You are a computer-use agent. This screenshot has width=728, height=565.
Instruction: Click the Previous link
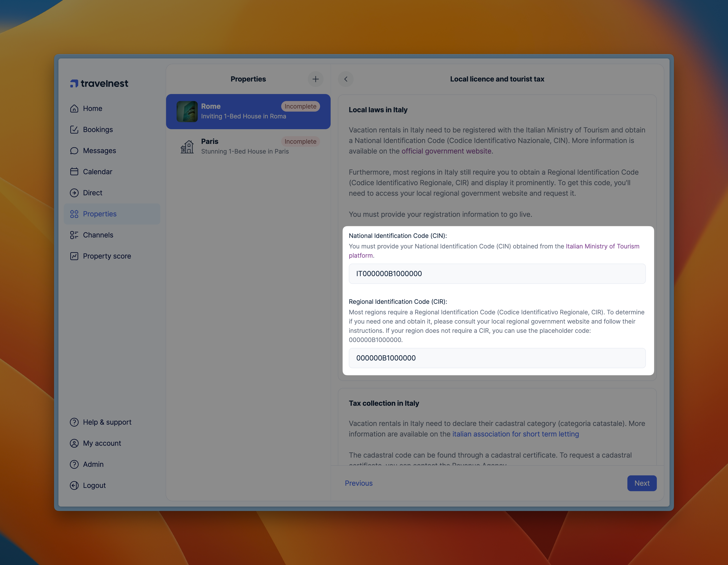click(x=358, y=483)
